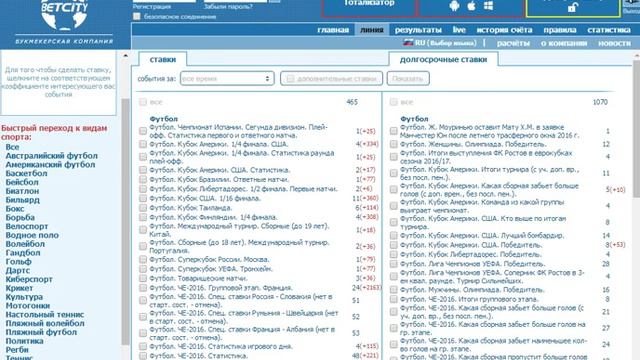Select Все in quick sport list
Image resolution: width=640 pixels, height=360 pixels.
12,147
